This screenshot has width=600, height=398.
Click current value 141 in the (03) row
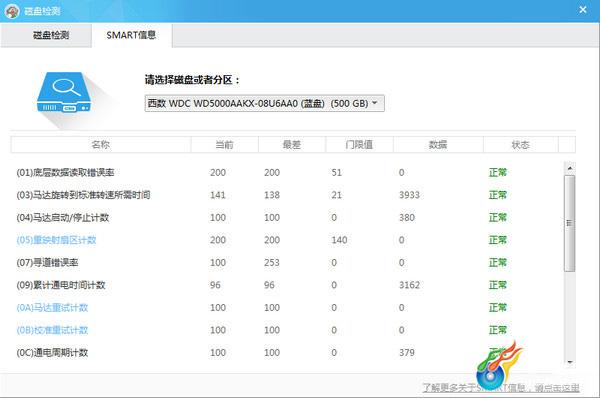tap(218, 195)
